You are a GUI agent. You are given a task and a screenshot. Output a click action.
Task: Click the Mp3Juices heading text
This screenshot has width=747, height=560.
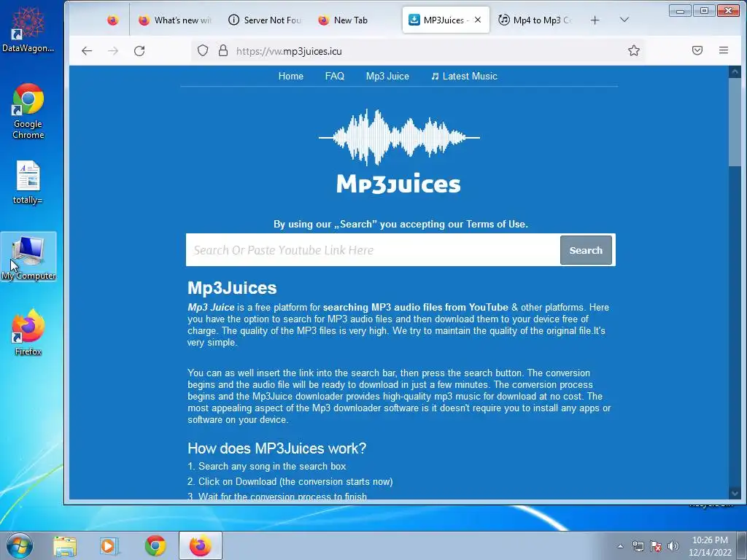pos(232,287)
